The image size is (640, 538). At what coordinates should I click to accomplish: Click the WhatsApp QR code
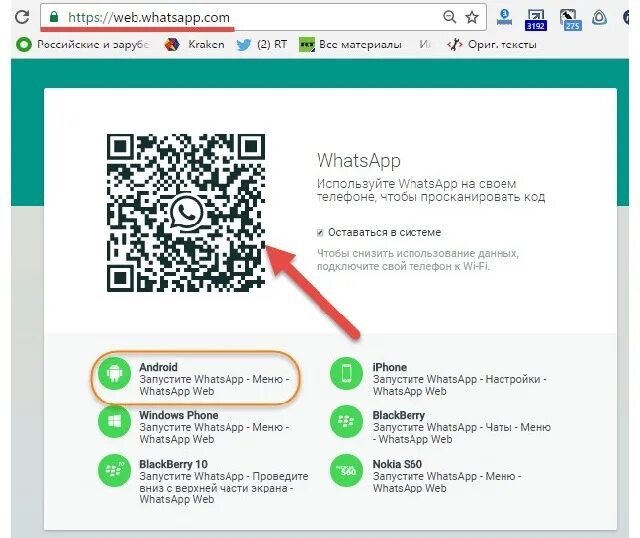(186, 213)
